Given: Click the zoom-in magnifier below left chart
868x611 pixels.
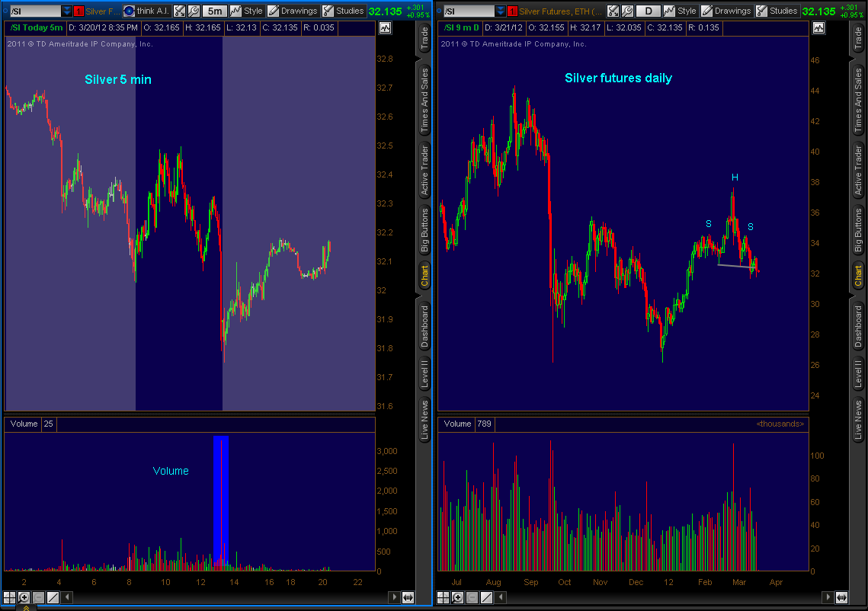Looking at the screenshot, I should pos(24,597).
